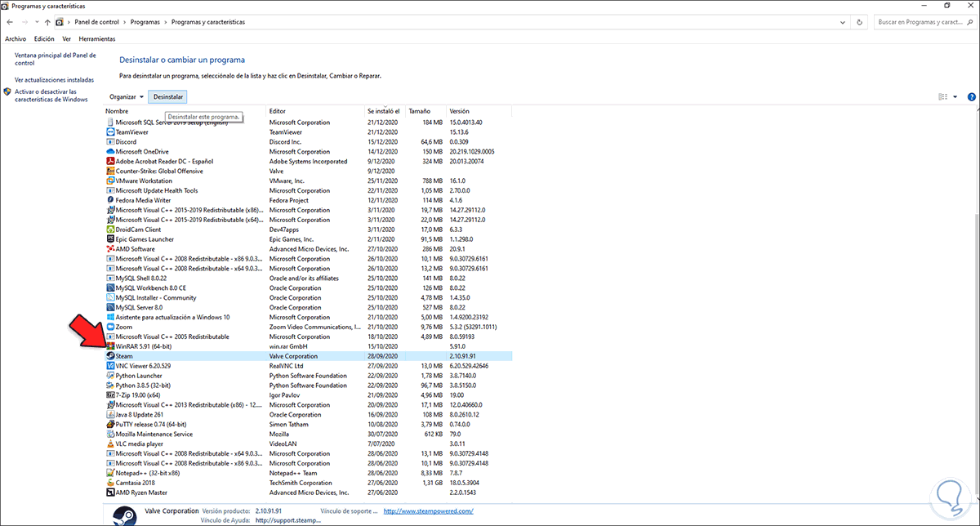This screenshot has height=526, width=980.
Task: Click the VNC Viewer 6.20.529 icon
Action: click(110, 366)
